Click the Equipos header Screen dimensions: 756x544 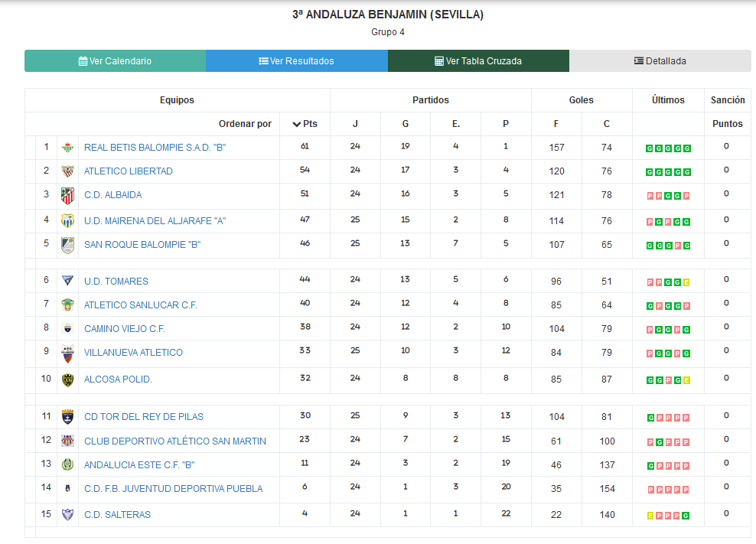tap(177, 99)
